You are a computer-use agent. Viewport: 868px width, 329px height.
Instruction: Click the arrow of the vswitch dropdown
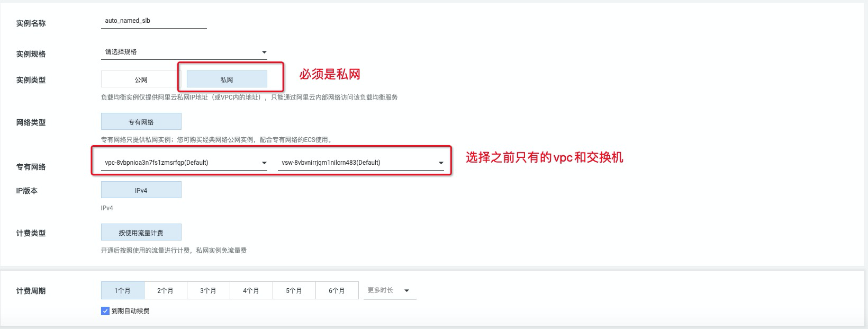click(x=441, y=163)
